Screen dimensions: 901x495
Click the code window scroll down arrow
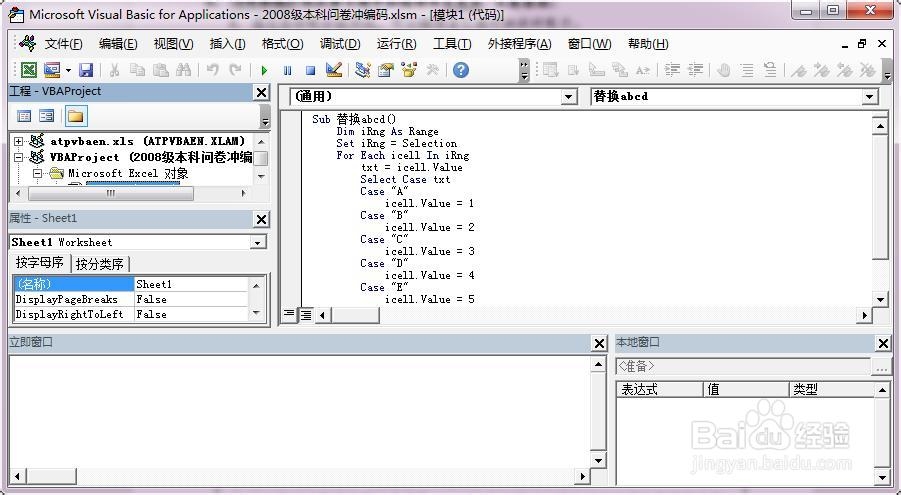click(880, 299)
